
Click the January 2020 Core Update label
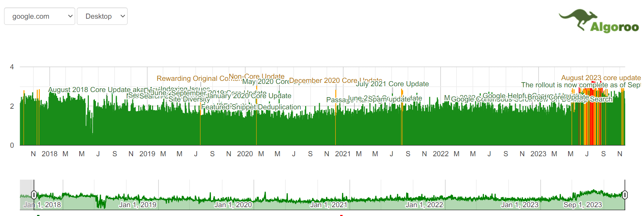point(248,96)
